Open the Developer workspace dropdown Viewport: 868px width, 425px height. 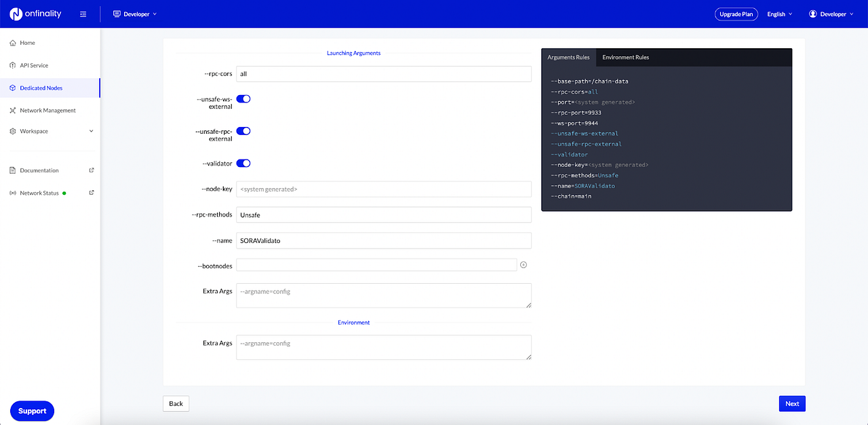[x=135, y=14]
